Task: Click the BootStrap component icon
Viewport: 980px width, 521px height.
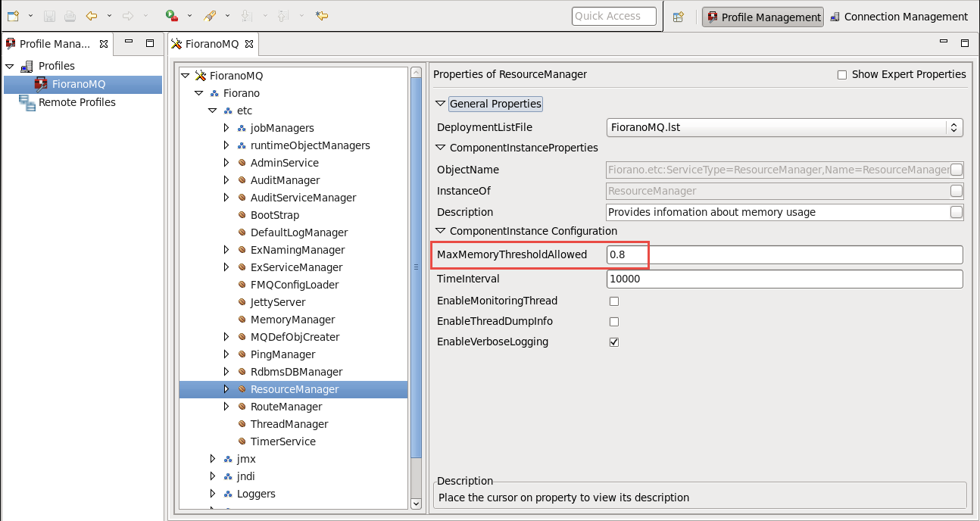Action: tap(242, 215)
